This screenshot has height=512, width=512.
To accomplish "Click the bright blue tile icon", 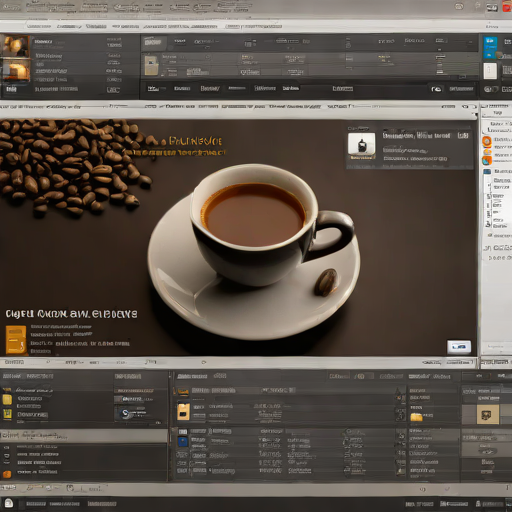I will point(490,48).
